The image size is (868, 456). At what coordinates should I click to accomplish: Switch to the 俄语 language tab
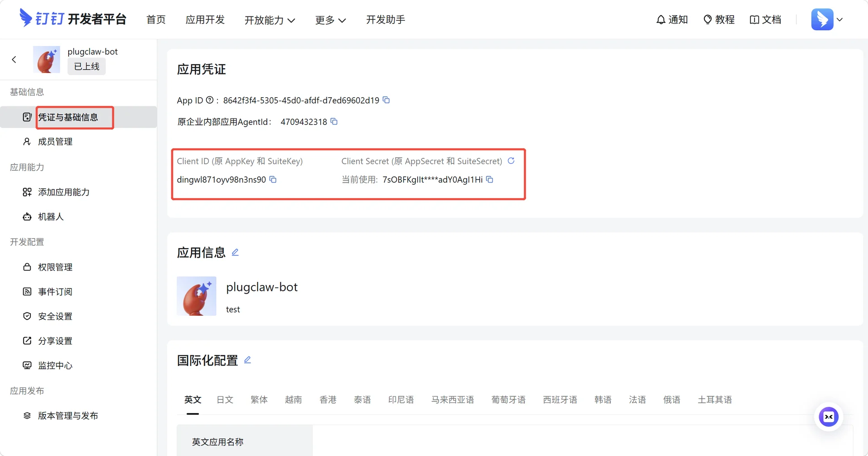(x=672, y=399)
